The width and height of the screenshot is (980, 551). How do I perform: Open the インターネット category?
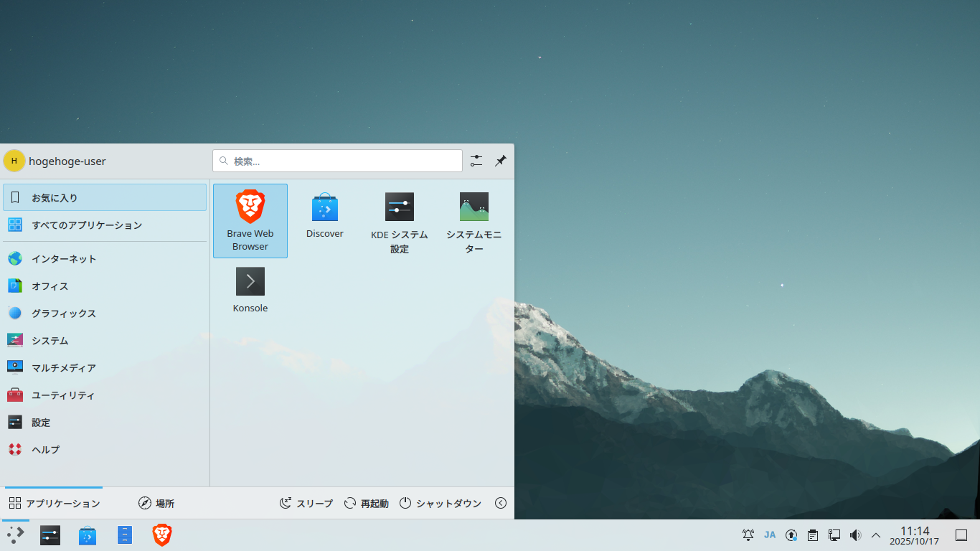(x=105, y=259)
